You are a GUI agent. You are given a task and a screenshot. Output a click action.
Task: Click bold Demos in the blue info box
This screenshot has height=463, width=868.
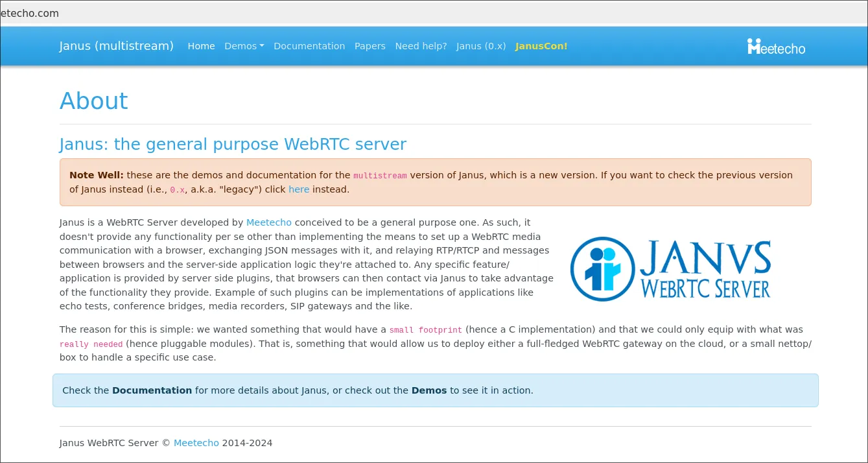428,390
